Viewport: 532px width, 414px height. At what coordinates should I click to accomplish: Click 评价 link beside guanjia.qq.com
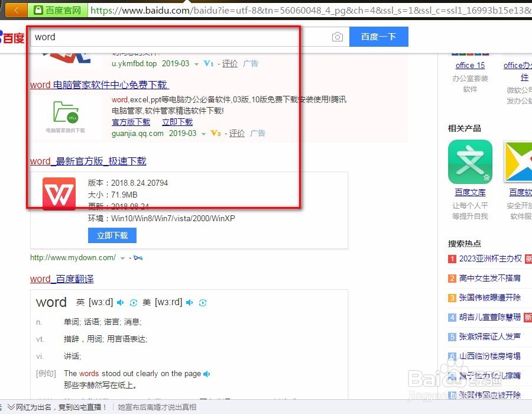tap(237, 133)
